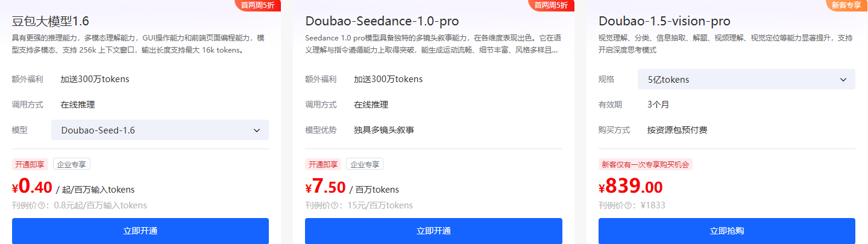Click the 新客仅有一次专享购买机会 label
Screen dimensions: 868x244
tap(646, 164)
